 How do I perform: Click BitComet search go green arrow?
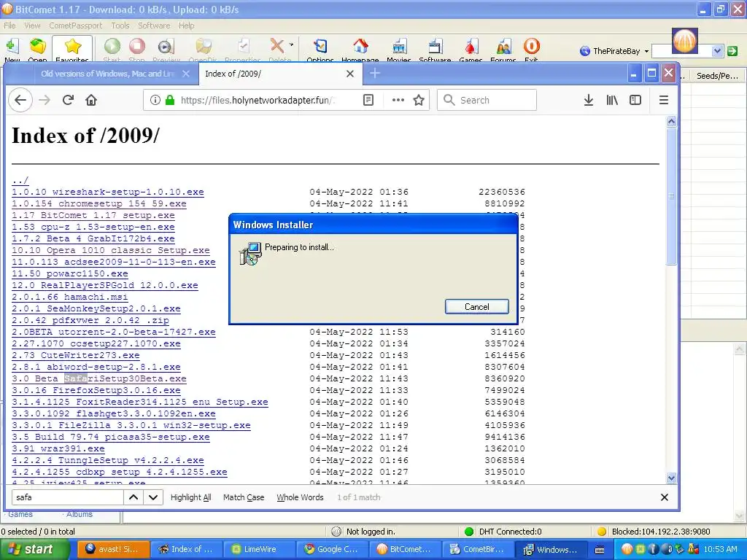(732, 51)
